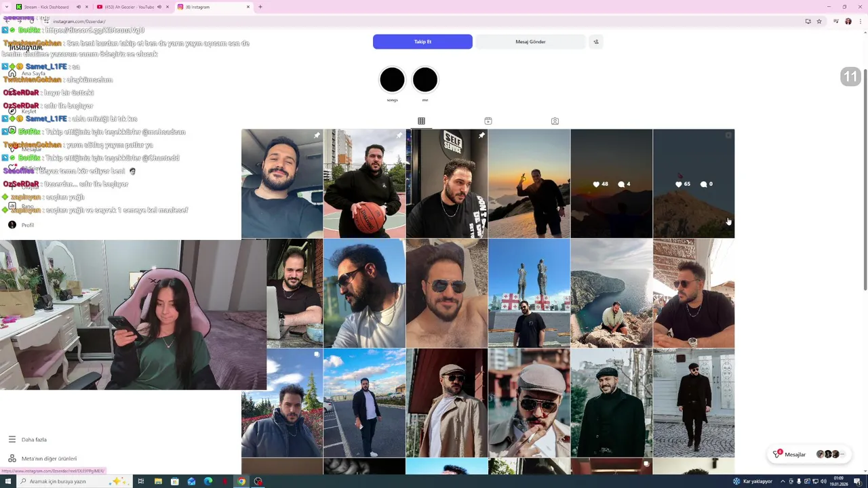
Task: Open File Explorer from taskbar
Action: [x=158, y=481]
